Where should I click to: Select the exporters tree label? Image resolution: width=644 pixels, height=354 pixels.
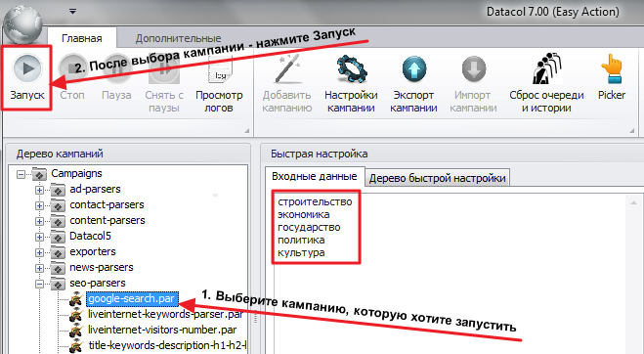pyautogui.click(x=93, y=251)
